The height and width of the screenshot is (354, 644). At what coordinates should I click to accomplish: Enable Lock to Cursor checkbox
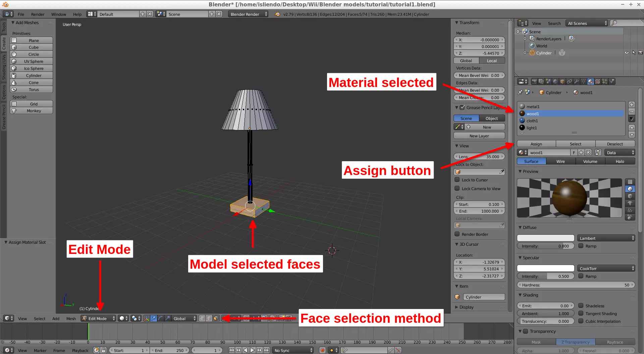(457, 180)
